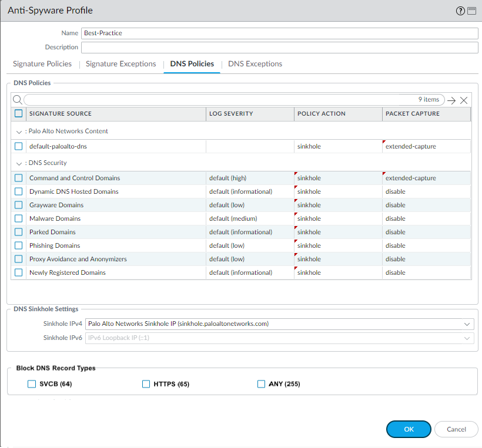Clear the DNS policies search filter with X
This screenshot has width=482, height=448.
coord(464,100)
